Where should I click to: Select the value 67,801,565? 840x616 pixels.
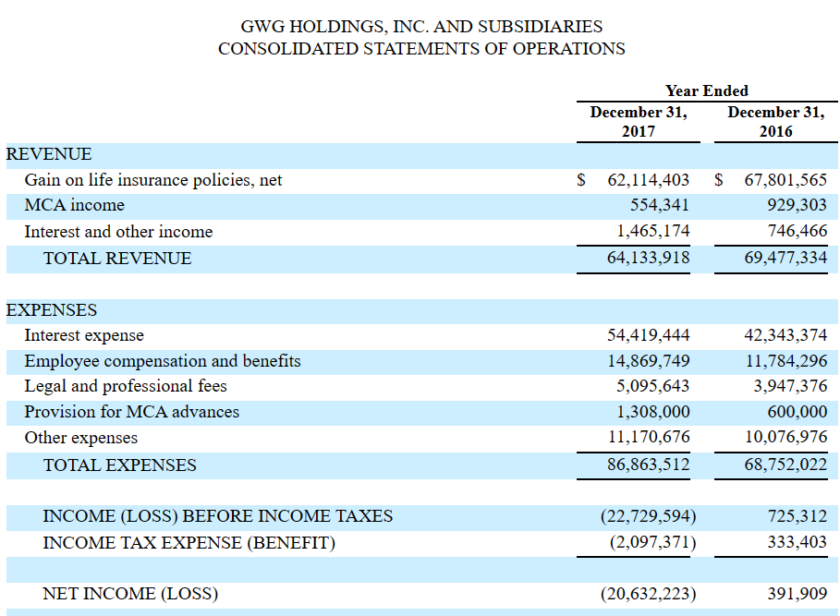point(785,180)
